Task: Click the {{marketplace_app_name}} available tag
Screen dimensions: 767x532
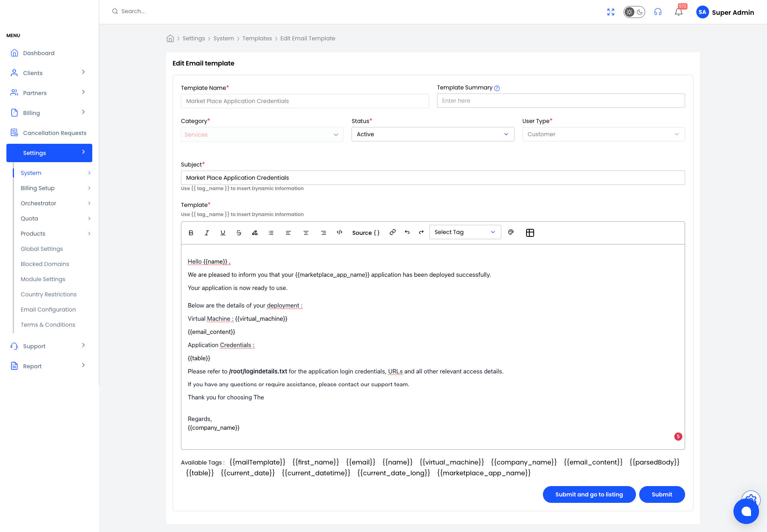Action: coord(484,473)
